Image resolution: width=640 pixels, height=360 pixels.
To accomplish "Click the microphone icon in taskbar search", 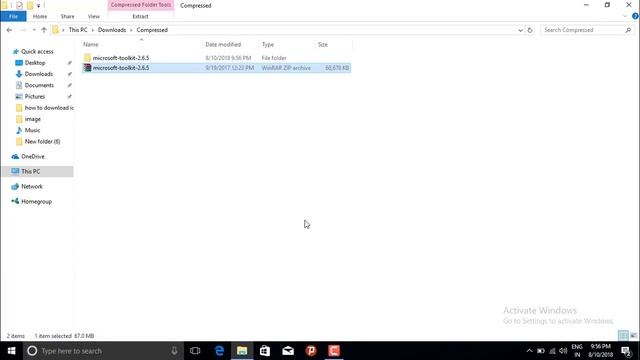I will [174, 351].
